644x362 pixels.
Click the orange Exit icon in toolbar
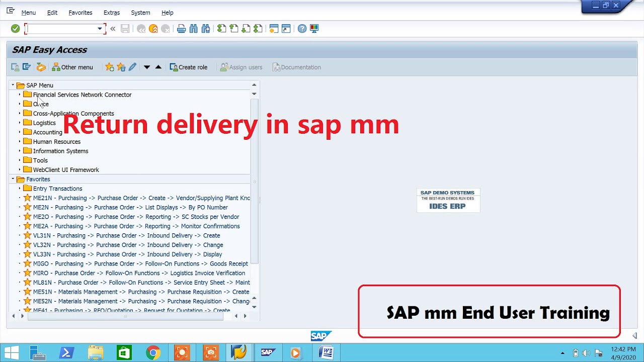click(x=153, y=29)
